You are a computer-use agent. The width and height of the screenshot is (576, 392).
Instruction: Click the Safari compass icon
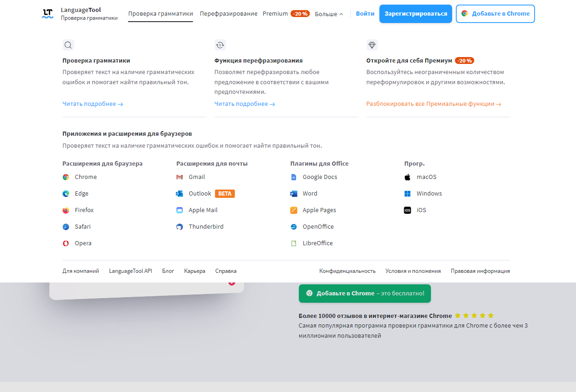tap(66, 227)
